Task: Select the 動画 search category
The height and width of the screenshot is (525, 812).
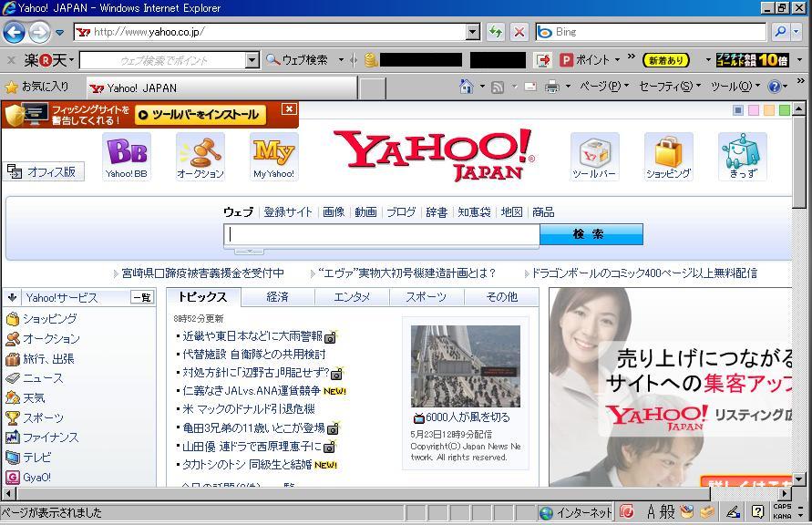Action: click(x=365, y=212)
